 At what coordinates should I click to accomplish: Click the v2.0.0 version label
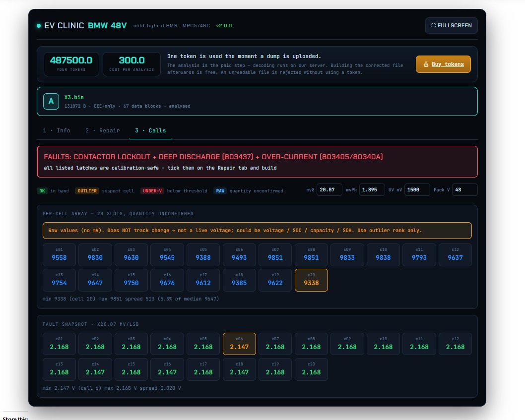pyautogui.click(x=224, y=26)
